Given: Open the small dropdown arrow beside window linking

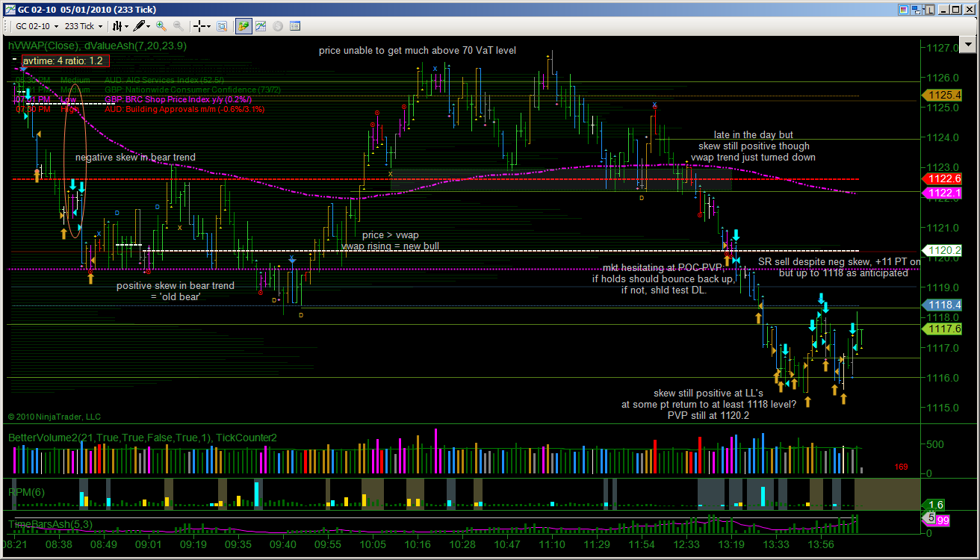Looking at the screenshot, I should [924, 10].
